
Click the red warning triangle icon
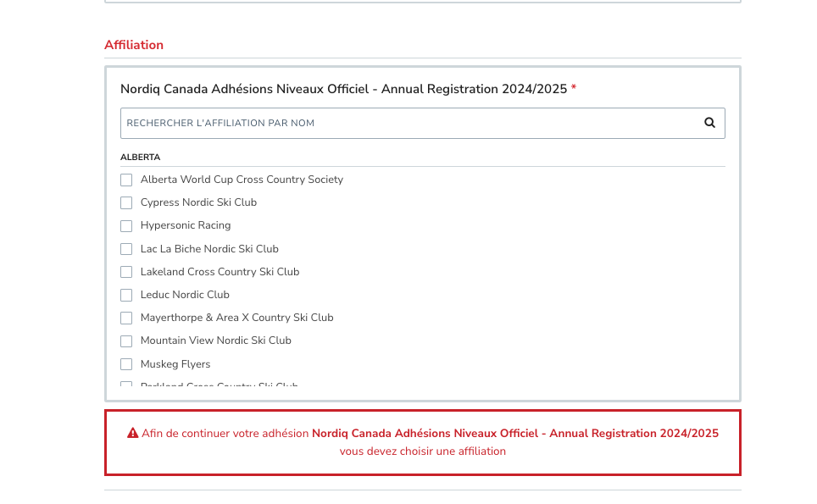[133, 433]
